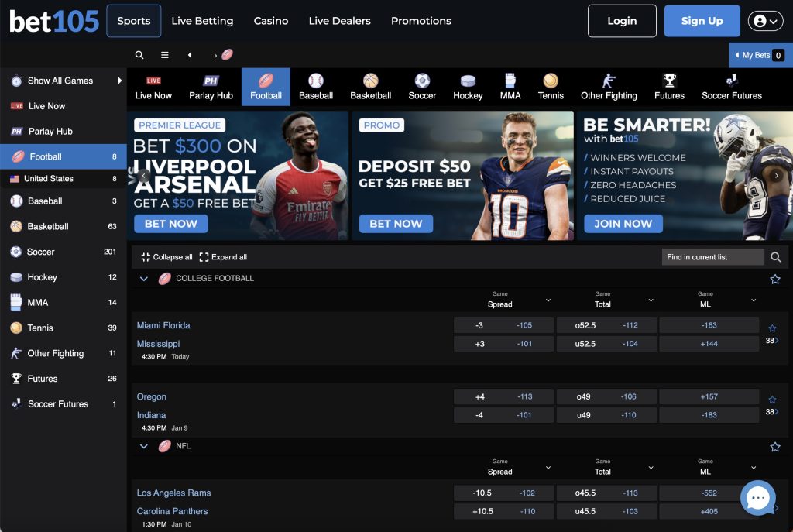This screenshot has width=793, height=532.
Task: Click the user account avatar icon
Action: [765, 21]
